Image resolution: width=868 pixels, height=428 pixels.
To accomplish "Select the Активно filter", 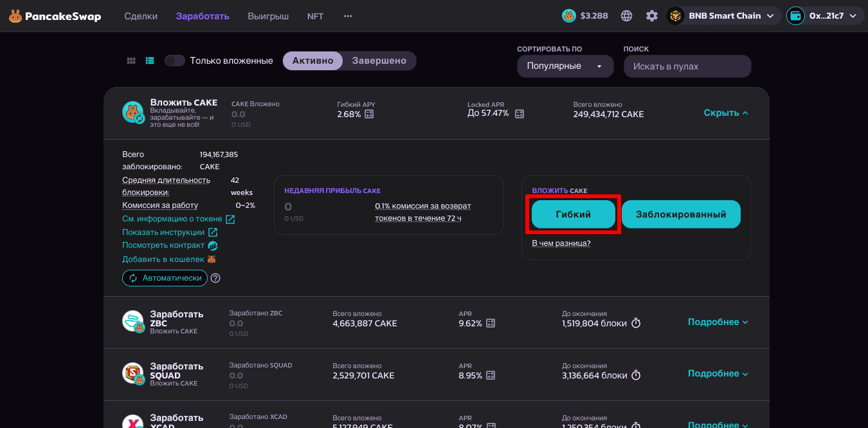I will pyautogui.click(x=313, y=60).
